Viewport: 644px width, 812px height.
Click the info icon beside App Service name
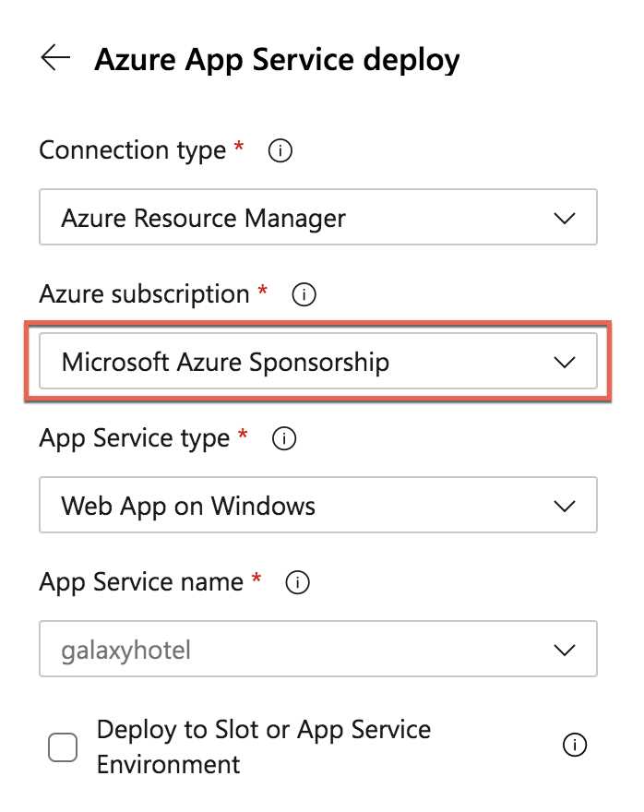point(297,582)
